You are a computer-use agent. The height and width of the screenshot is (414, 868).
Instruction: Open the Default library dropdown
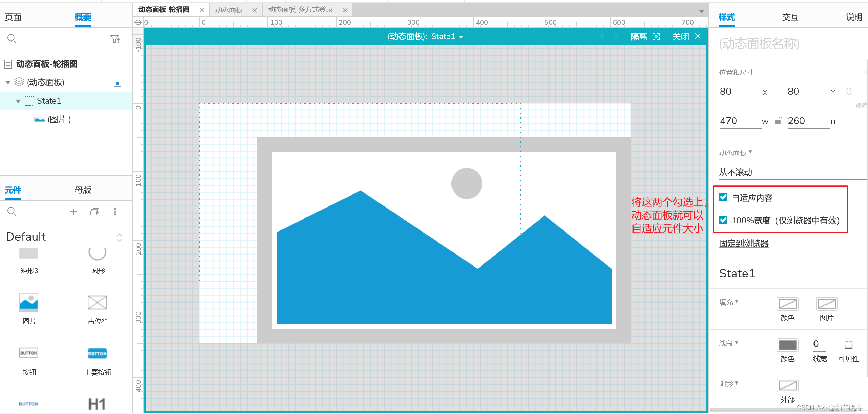tap(119, 237)
